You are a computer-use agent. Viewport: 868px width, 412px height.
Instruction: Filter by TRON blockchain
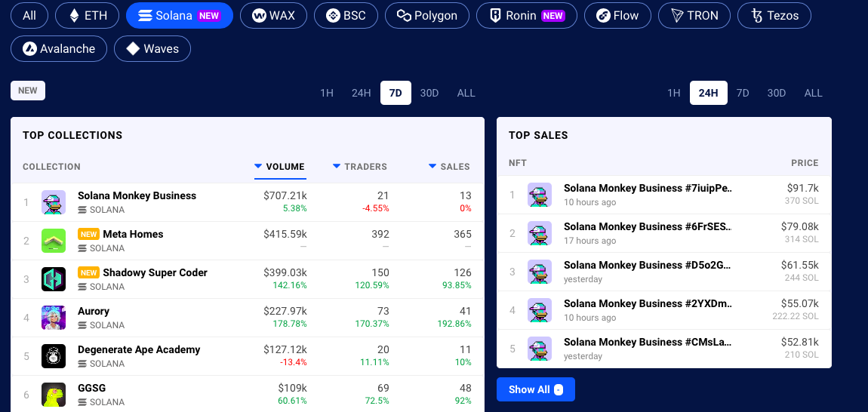pyautogui.click(x=694, y=16)
